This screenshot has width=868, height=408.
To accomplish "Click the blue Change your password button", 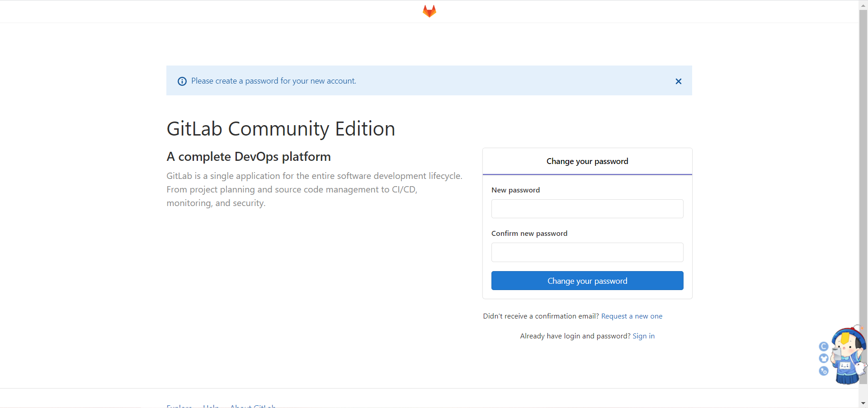I will click(x=587, y=281).
